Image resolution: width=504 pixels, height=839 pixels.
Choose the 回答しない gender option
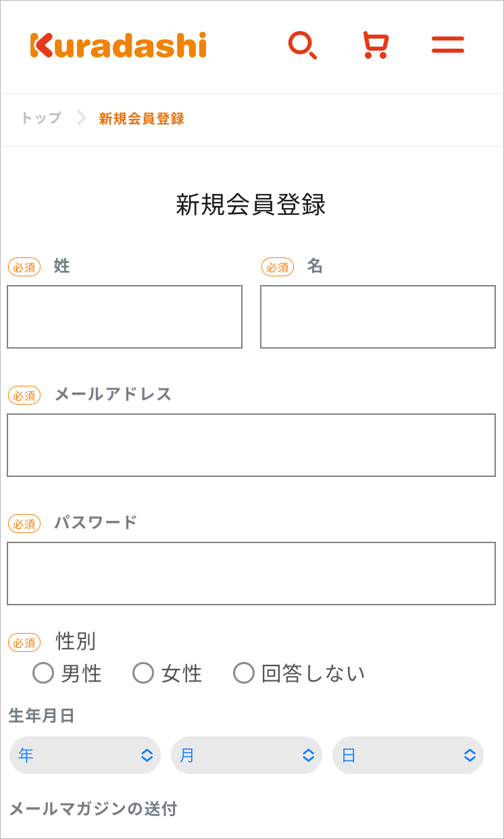(244, 673)
